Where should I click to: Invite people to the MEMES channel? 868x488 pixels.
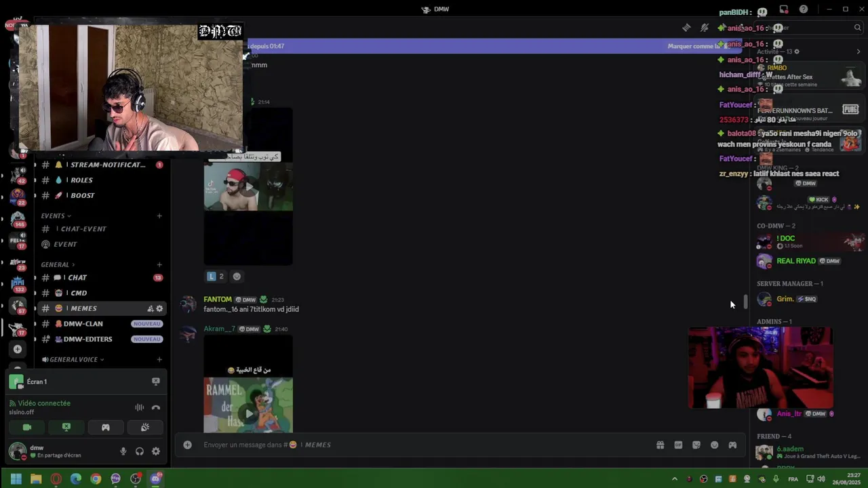pyautogui.click(x=151, y=308)
